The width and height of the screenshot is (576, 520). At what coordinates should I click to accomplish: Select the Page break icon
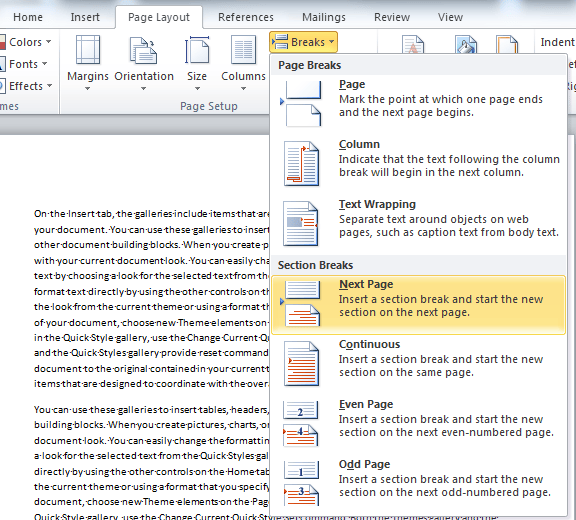tap(301, 104)
